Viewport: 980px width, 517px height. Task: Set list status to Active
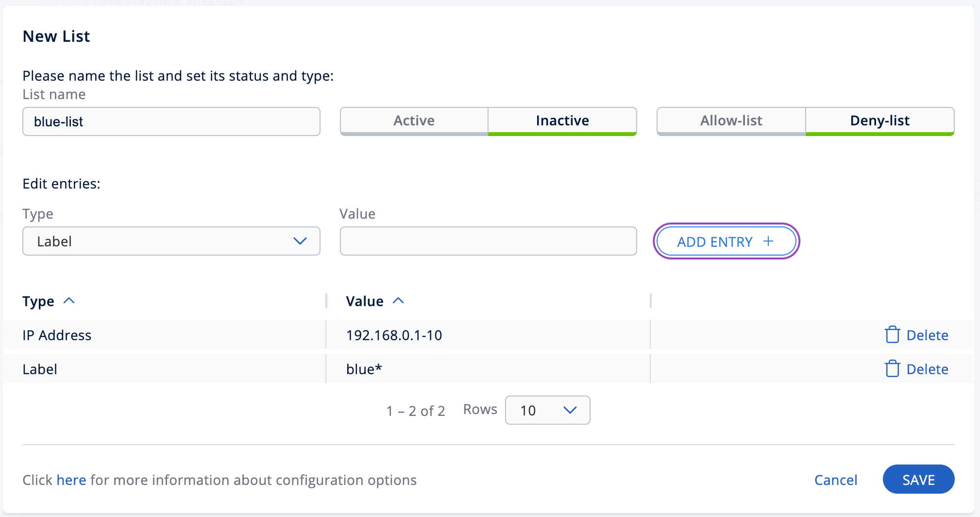414,121
